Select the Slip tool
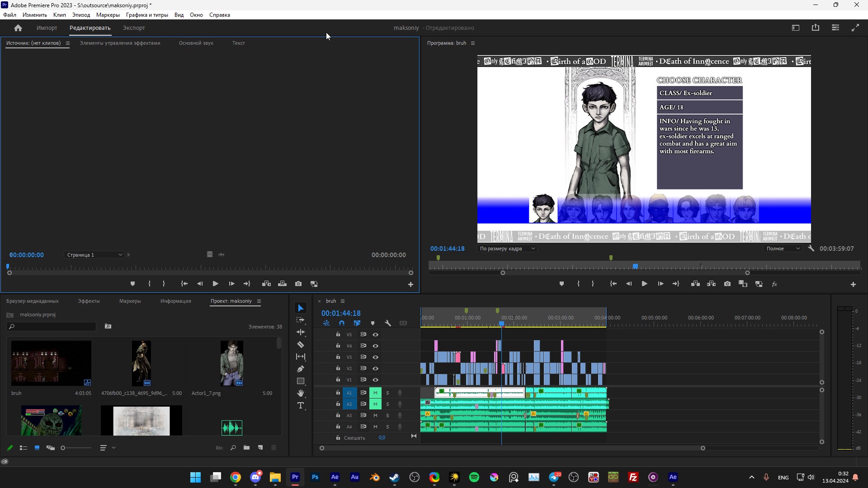This screenshot has height=488, width=868. click(301, 357)
